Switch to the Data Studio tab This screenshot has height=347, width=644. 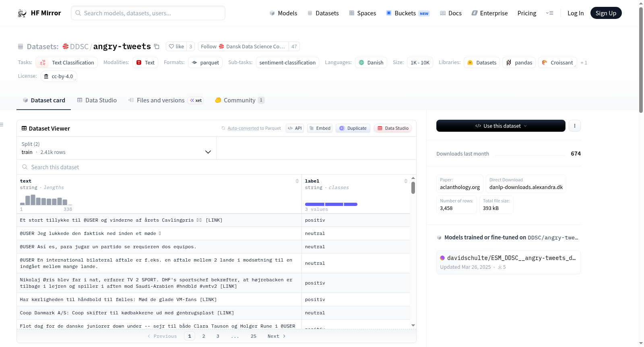(x=97, y=100)
